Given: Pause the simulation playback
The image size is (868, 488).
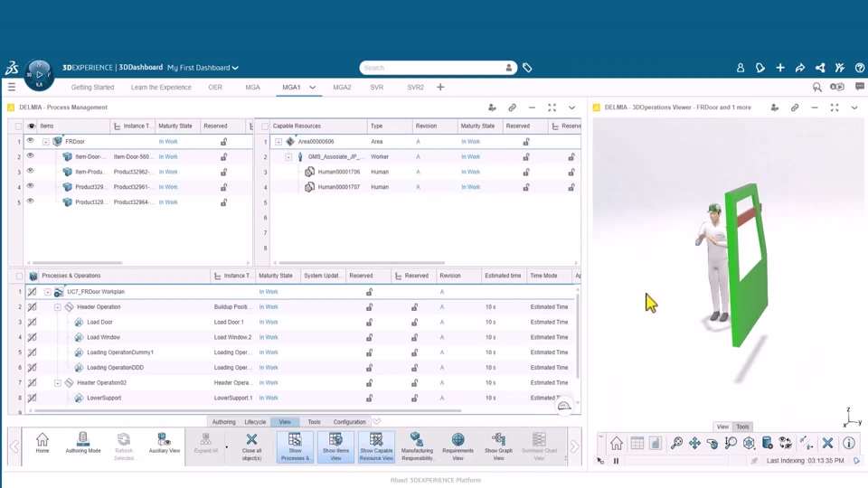Looking at the screenshot, I should [x=617, y=461].
